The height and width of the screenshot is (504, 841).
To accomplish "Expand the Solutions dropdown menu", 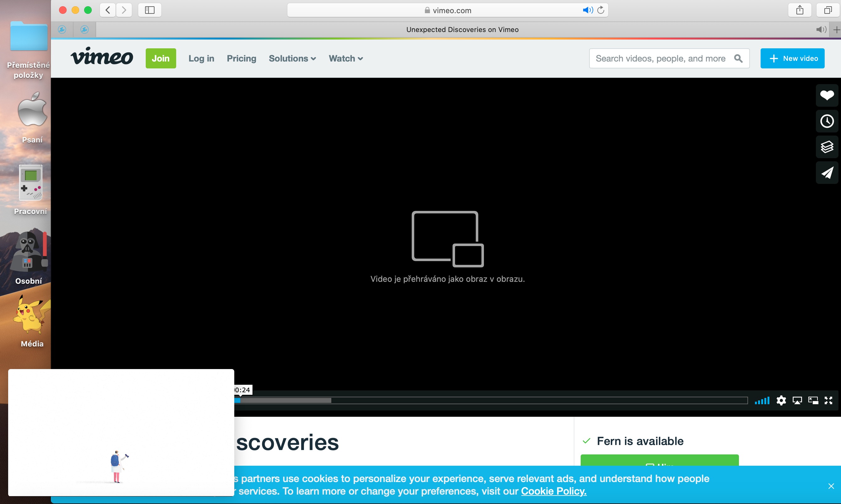I will coord(292,58).
